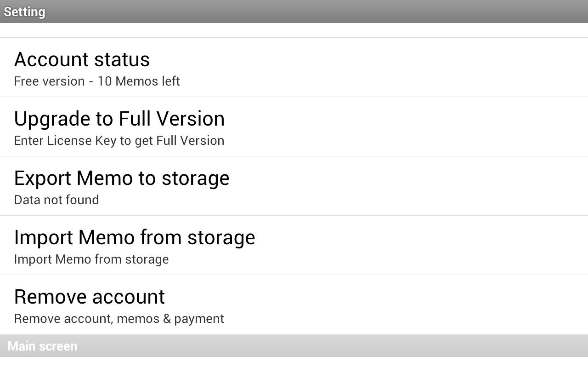Tap the gray title bar right of Setting
The image size is (588, 368).
click(322, 11)
